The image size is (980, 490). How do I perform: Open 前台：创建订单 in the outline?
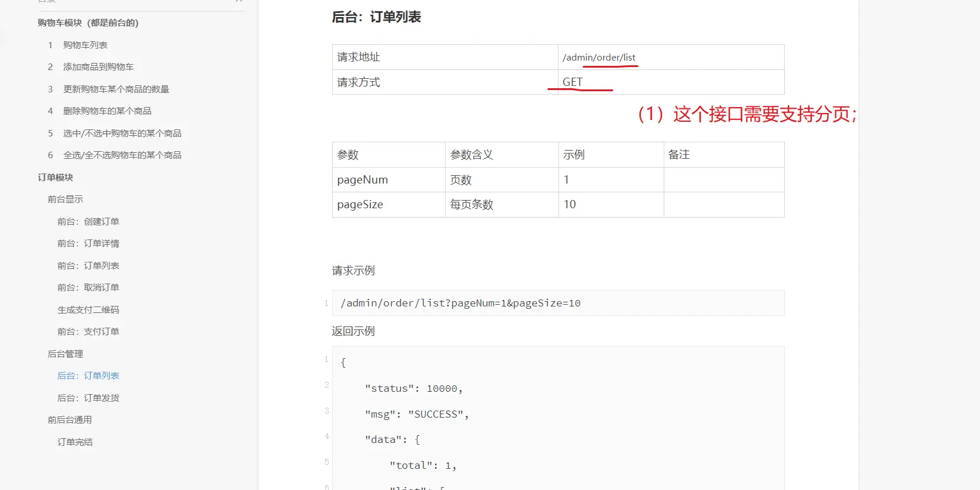point(88,222)
